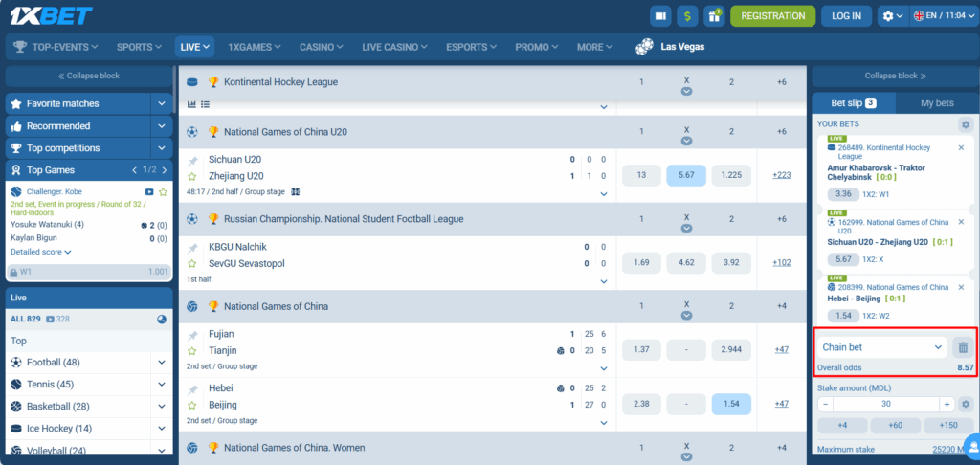Pin the Sichuan U20 match
The height and width of the screenshot is (465, 980).
(192, 161)
